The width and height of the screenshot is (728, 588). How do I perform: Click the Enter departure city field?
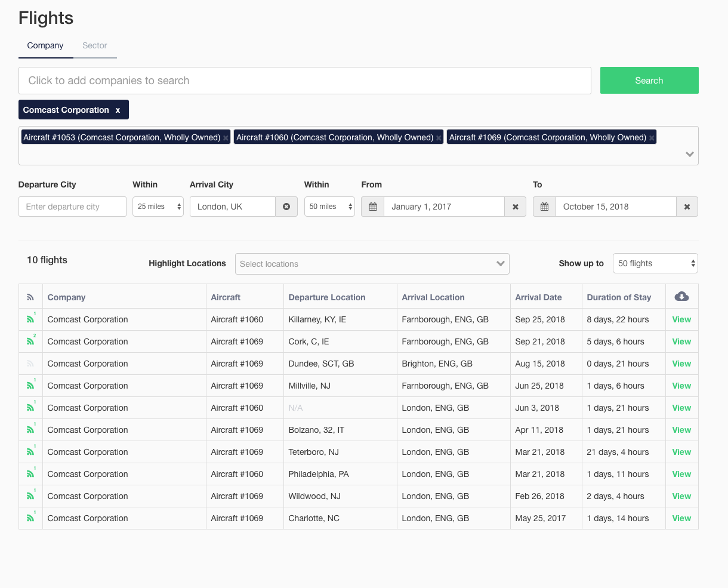click(72, 207)
